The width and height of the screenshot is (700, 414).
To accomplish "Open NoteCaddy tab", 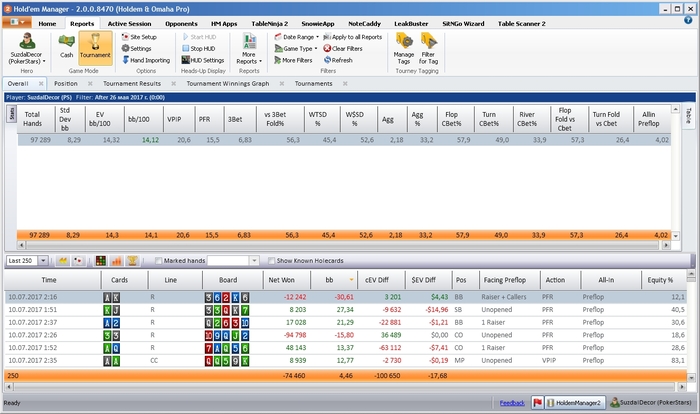I will pos(364,24).
